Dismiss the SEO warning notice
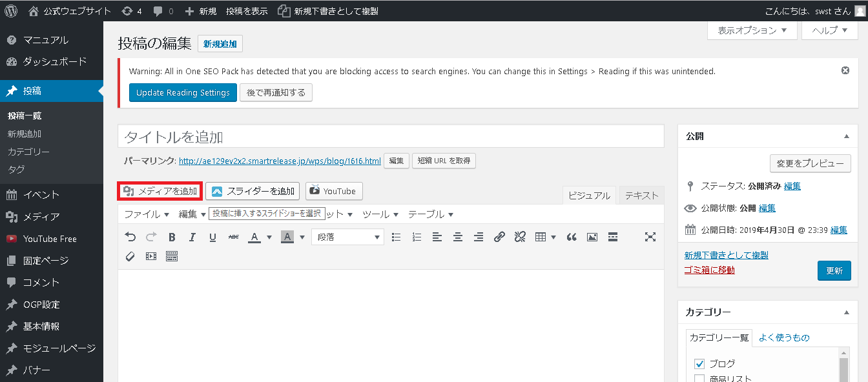Screen dimensions: 868x382 (845, 70)
